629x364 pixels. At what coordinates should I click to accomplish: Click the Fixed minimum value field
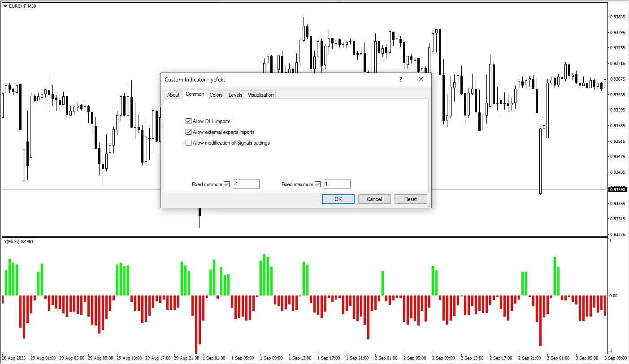coord(246,184)
